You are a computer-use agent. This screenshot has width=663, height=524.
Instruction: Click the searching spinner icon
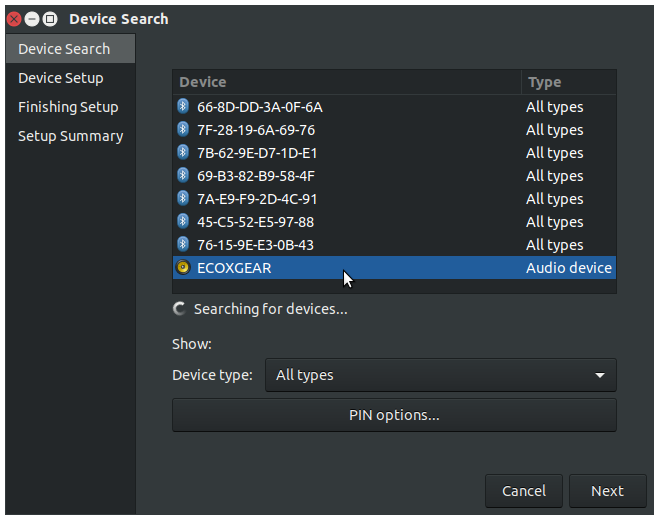pos(179,309)
